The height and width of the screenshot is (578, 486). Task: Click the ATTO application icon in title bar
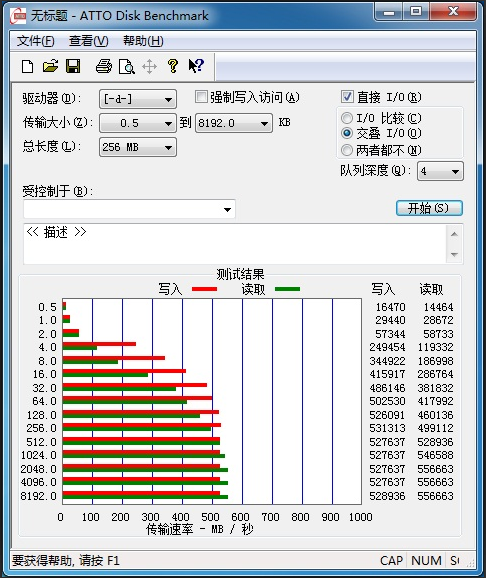(x=18, y=15)
